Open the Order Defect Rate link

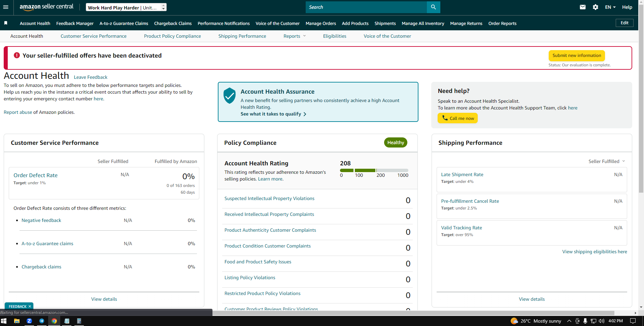[35, 175]
